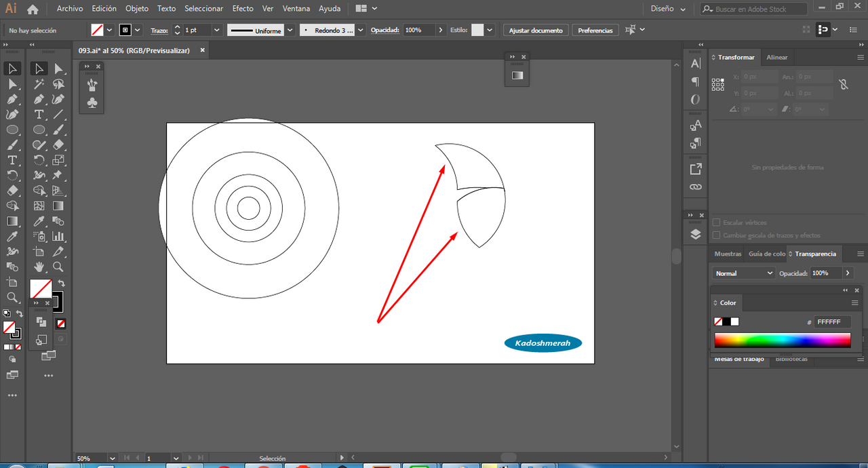The image size is (868, 468).
Task: Open the Efecto menu
Action: tap(243, 9)
